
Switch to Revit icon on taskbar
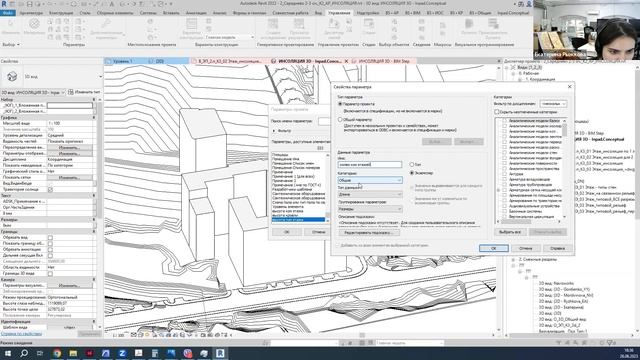[220, 353]
